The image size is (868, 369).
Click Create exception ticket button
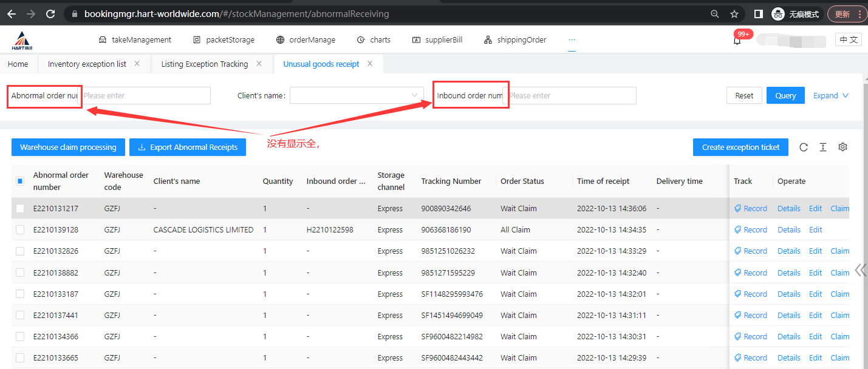(x=740, y=147)
